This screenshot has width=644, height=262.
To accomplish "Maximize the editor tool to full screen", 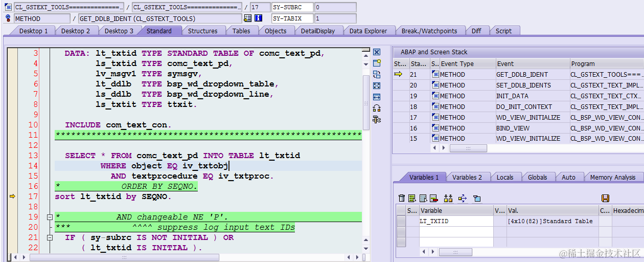I will coord(377,86).
